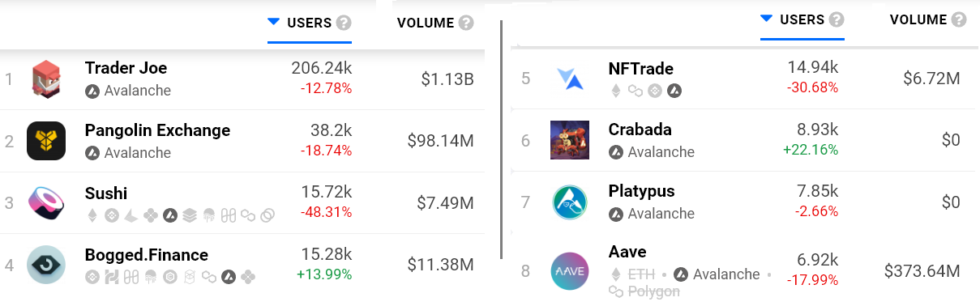
Task: Toggle sort arrow on right USERS column
Action: pos(766,19)
